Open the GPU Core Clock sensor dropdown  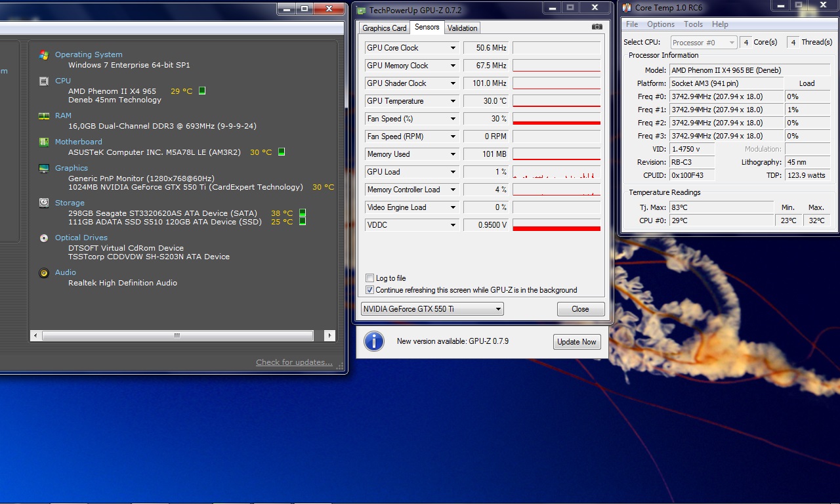(x=453, y=48)
